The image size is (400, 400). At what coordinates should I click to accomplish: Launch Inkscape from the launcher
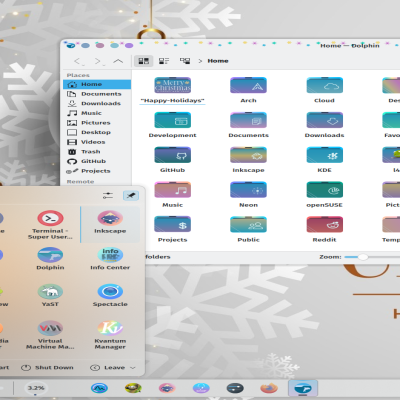110,224
